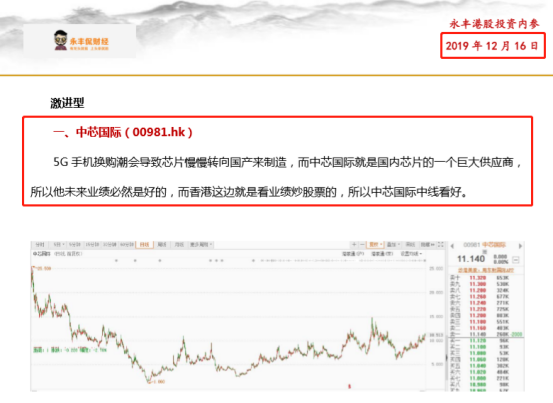Switch to the 60分钟 chart tab
Image resolution: width=553 pixels, height=403 pixels.
pyautogui.click(x=127, y=244)
